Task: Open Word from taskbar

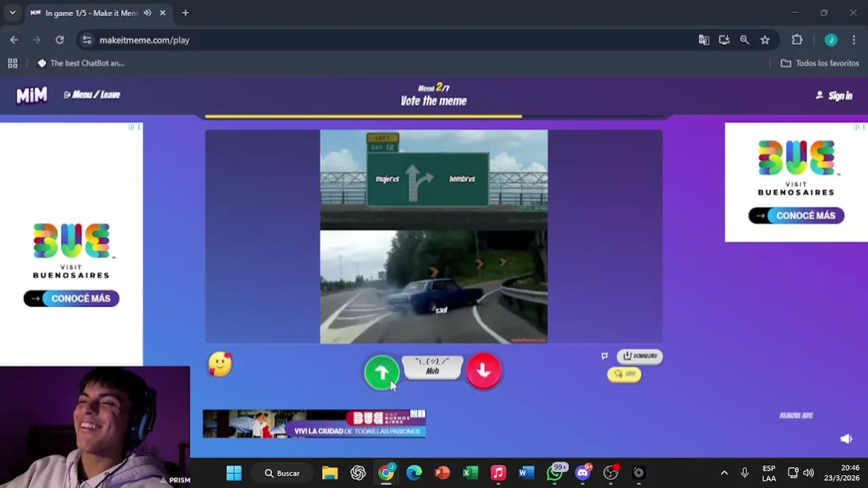Action: click(x=526, y=473)
